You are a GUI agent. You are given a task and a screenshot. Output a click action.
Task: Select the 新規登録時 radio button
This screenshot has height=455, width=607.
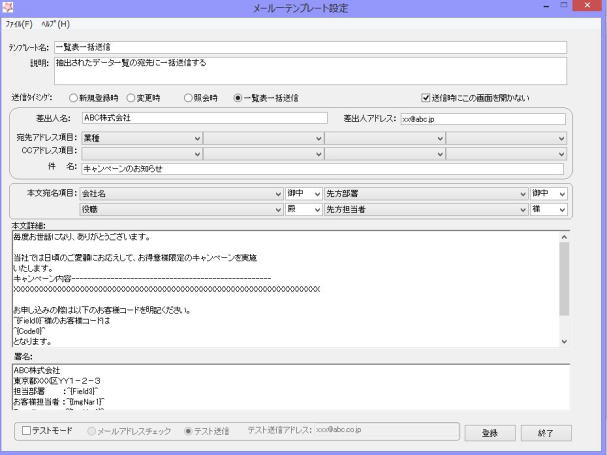pos(74,97)
